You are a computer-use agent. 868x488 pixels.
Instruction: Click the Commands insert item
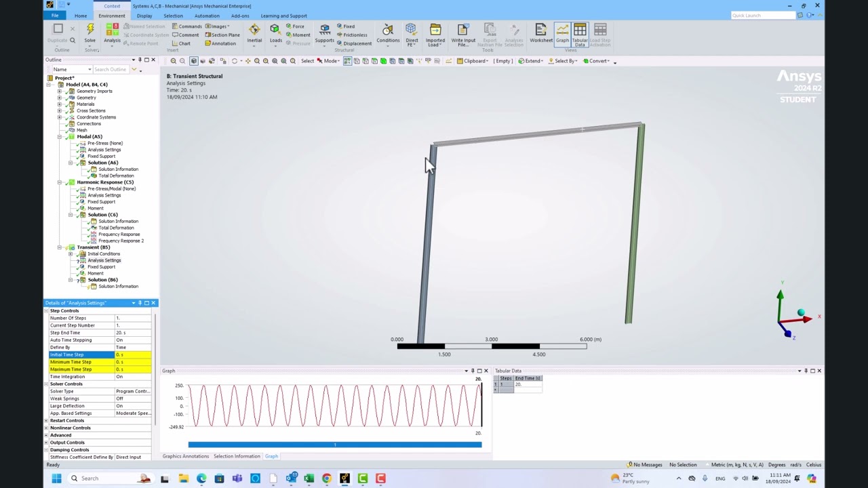pos(186,26)
